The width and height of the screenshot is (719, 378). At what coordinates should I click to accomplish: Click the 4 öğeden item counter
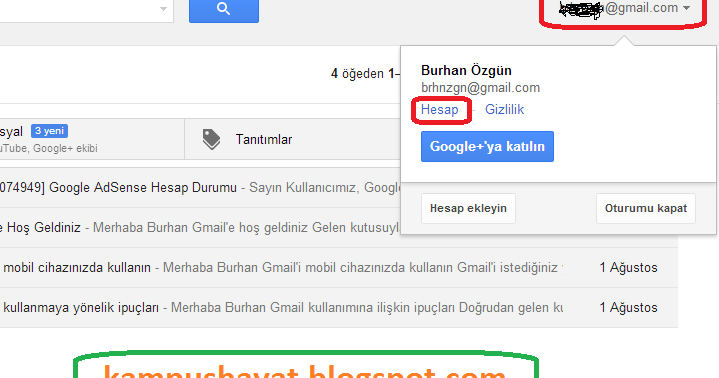tap(365, 73)
